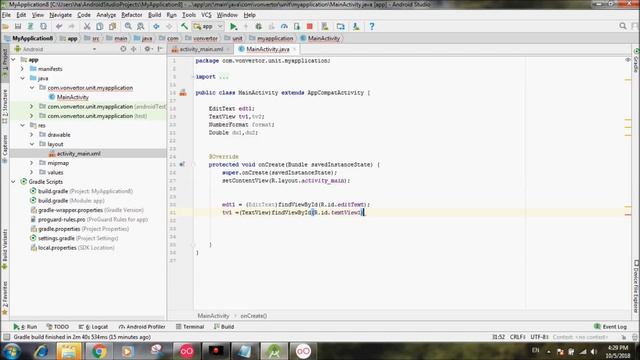Viewport: 640px width, 360px height.
Task: Click the Cut scissors icon
Action: 87,27
